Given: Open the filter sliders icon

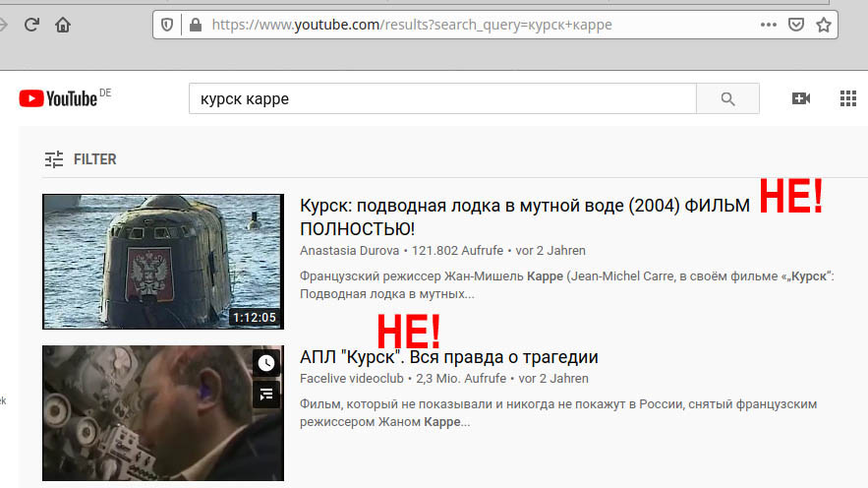Looking at the screenshot, I should tap(54, 159).
